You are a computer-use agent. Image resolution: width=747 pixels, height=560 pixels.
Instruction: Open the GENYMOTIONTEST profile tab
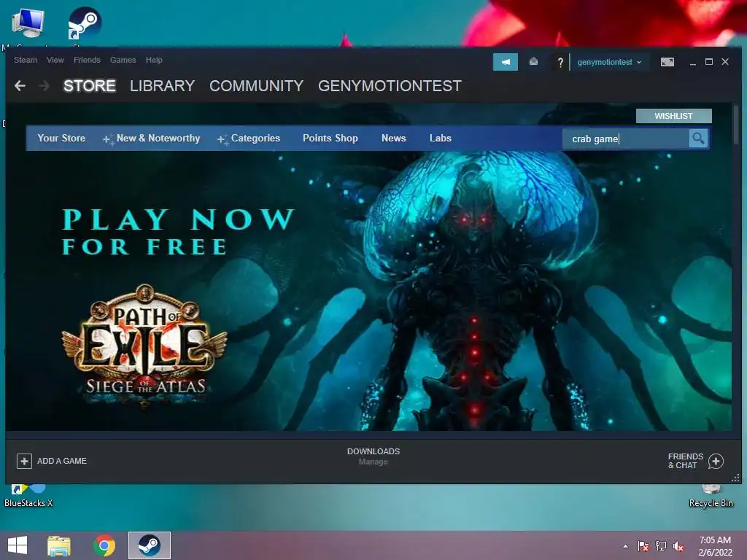(390, 86)
